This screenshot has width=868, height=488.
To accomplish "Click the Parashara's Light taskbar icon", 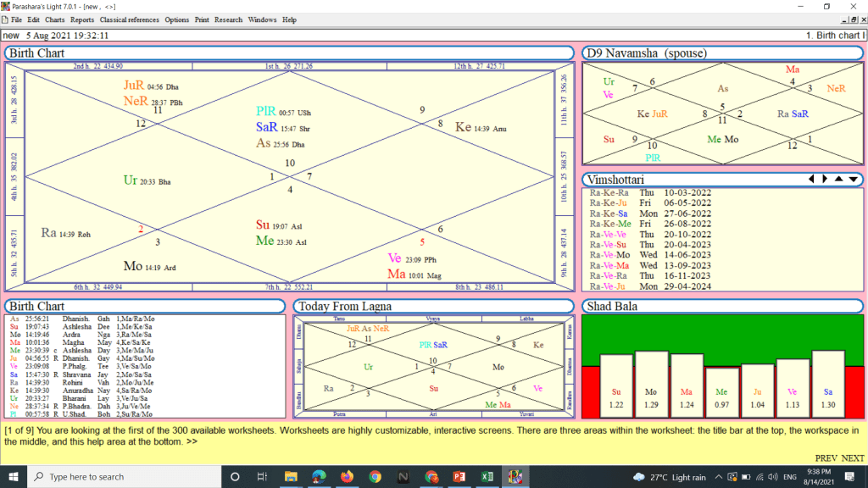I will click(x=515, y=476).
